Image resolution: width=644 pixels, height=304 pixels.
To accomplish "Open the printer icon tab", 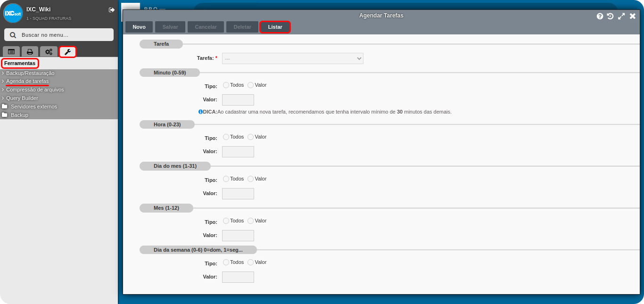I will click(x=30, y=52).
